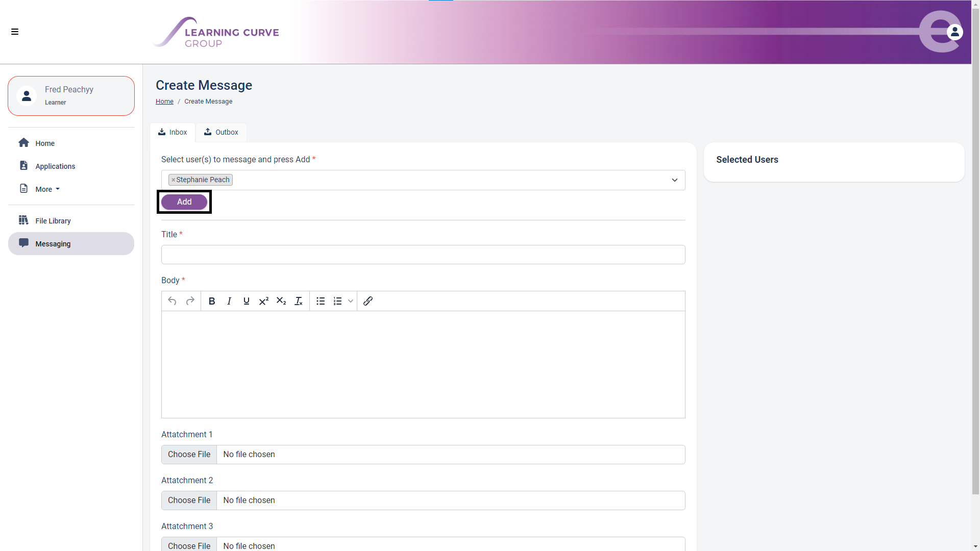This screenshot has width=980, height=551.
Task: Expand the user selection dropdown
Action: pyautogui.click(x=674, y=180)
